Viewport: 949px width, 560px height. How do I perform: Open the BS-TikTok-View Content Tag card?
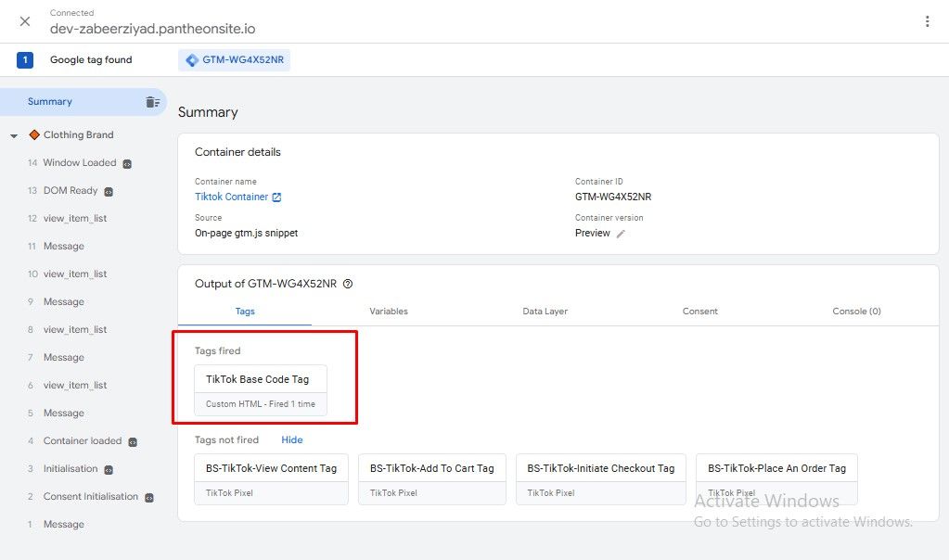[x=271, y=479]
